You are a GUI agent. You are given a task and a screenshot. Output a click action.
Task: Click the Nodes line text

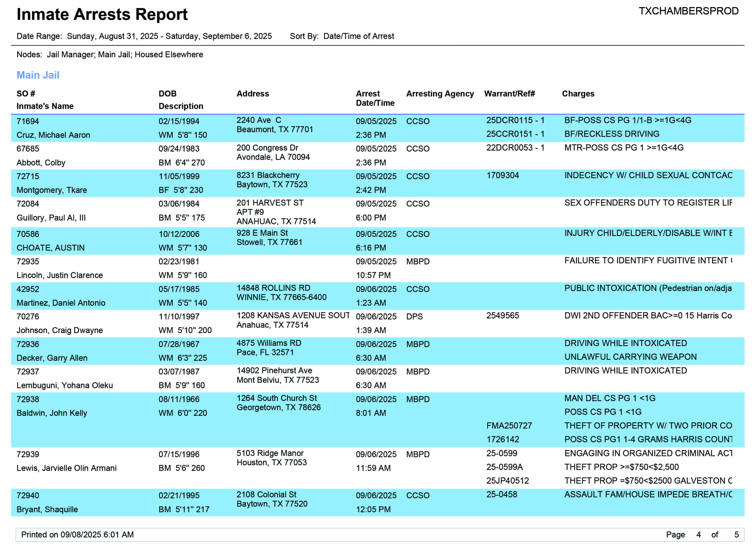[x=110, y=54]
